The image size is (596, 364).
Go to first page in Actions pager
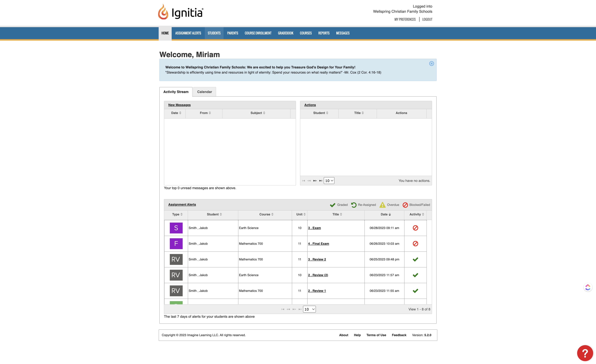[304, 181]
